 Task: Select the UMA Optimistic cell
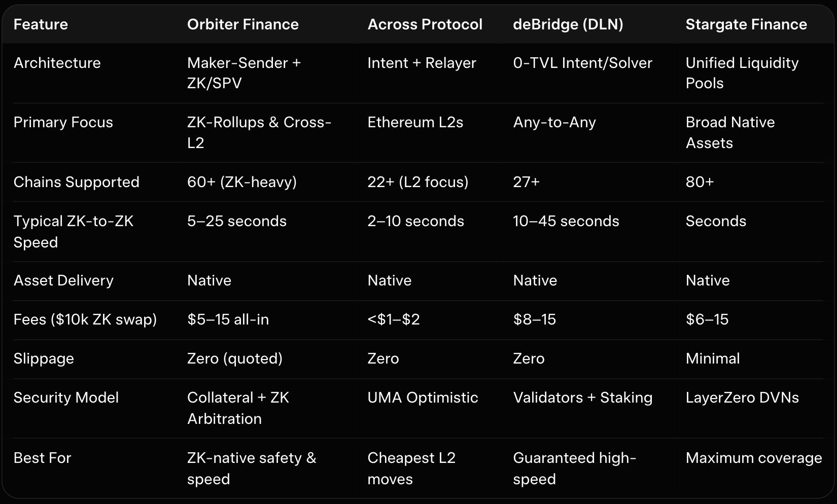coord(423,398)
